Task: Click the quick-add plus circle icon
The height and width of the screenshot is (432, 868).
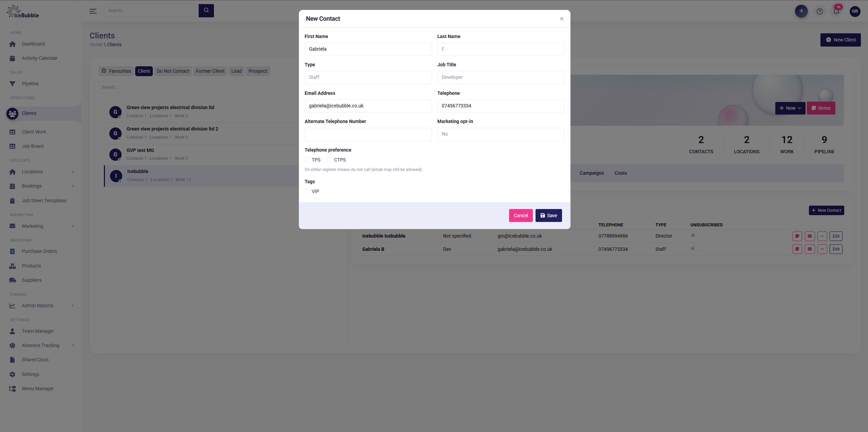Action: (x=801, y=11)
